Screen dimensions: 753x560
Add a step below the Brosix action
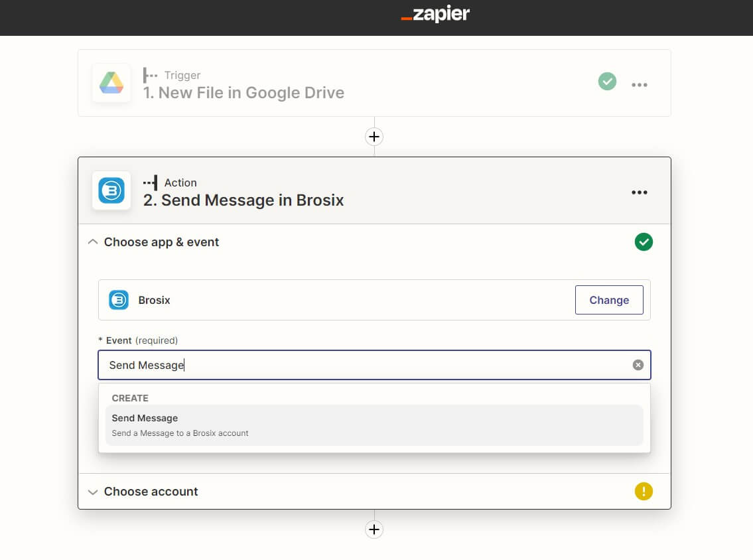point(374,529)
